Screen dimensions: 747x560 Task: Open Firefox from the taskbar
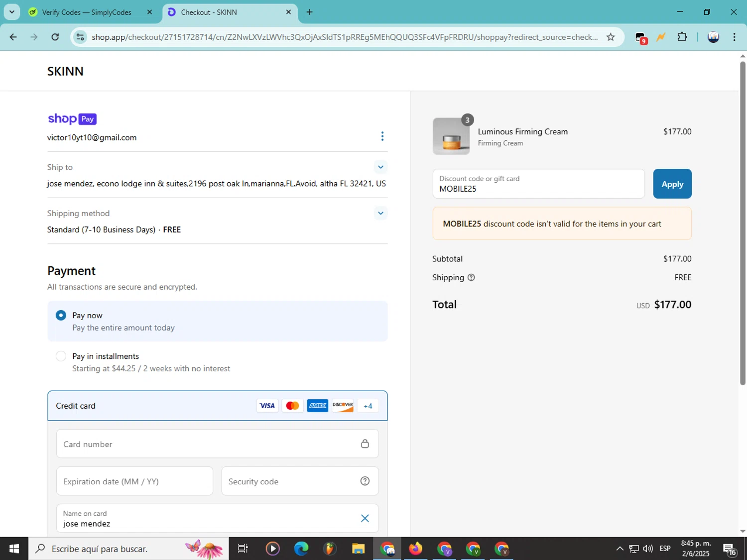tap(415, 549)
